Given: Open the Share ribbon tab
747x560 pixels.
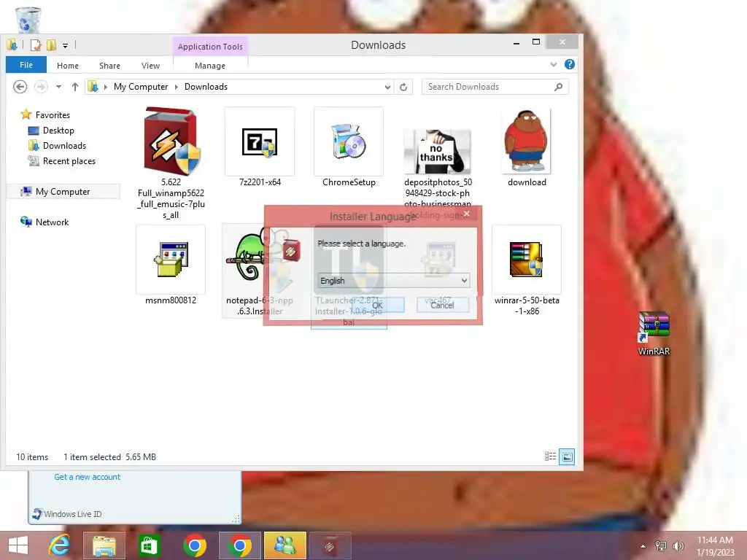Looking at the screenshot, I should click(x=109, y=66).
